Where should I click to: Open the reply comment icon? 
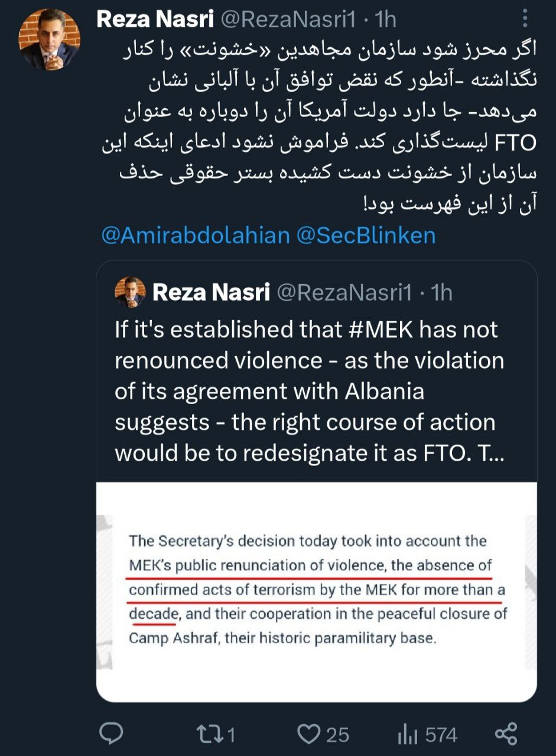click(x=110, y=734)
